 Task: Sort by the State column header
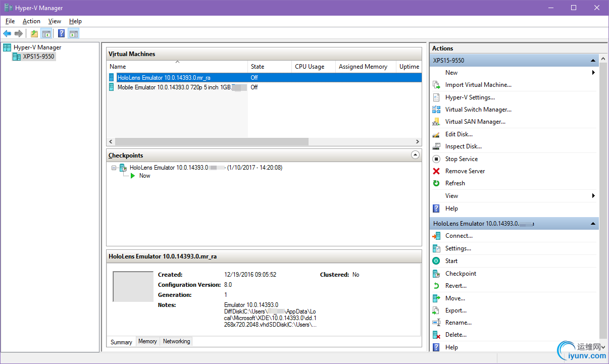click(x=270, y=67)
